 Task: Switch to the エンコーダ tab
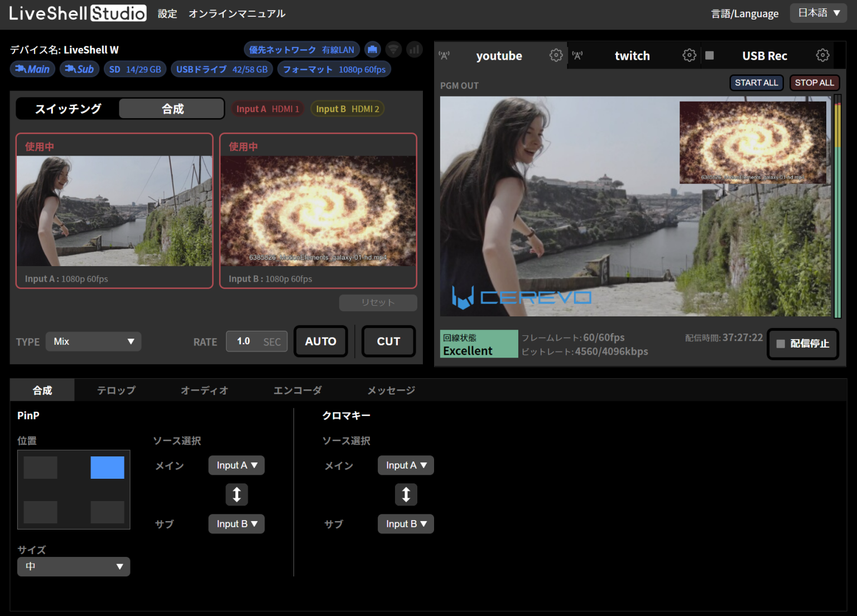tap(297, 390)
